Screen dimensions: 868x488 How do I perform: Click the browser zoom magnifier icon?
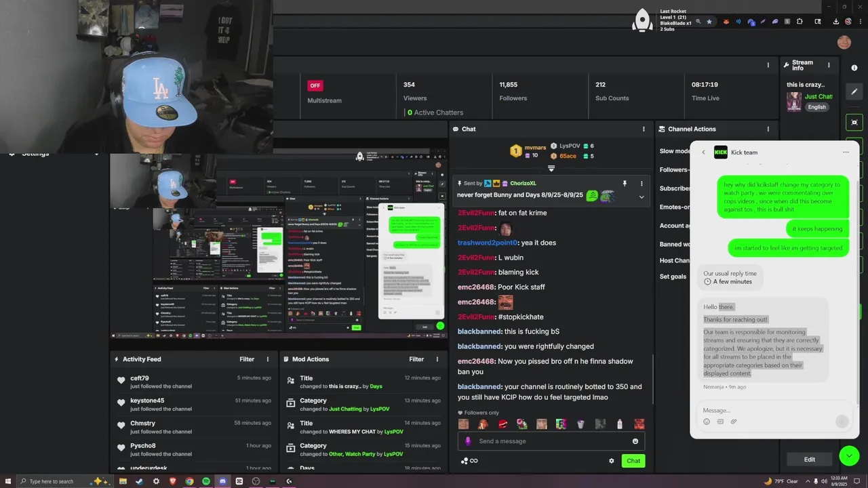coord(698,22)
